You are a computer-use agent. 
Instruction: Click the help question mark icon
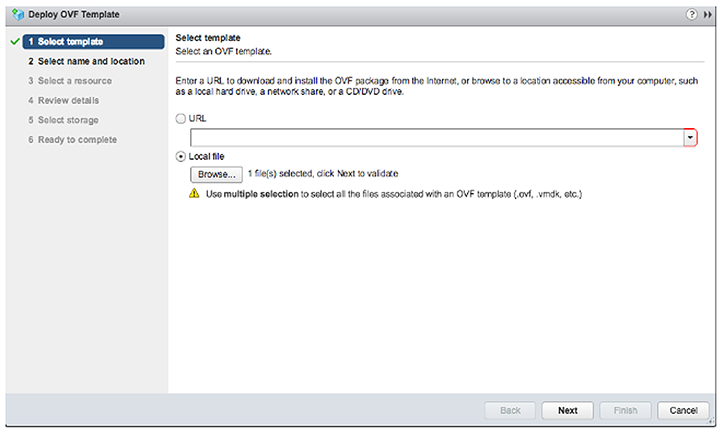coord(691,15)
